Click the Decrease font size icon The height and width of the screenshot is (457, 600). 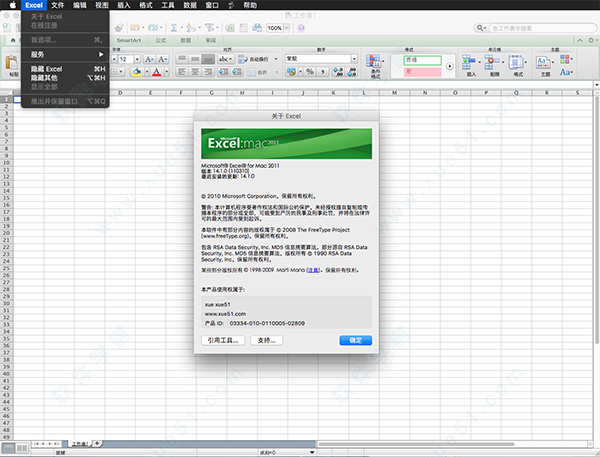click(163, 59)
